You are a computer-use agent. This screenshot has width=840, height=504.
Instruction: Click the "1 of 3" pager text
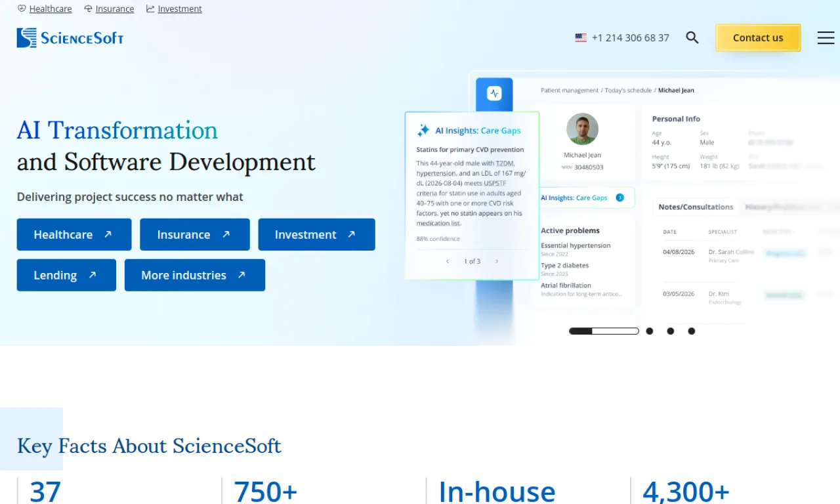click(x=472, y=261)
